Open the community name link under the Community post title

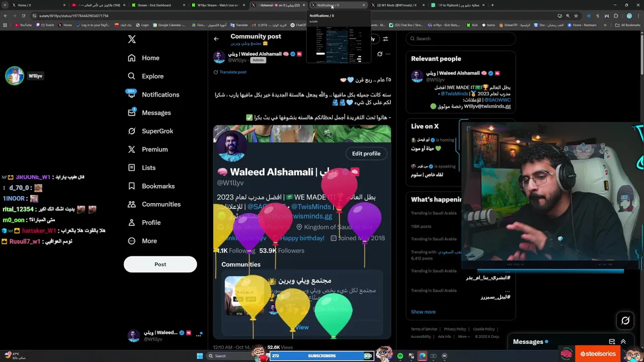tap(250, 43)
